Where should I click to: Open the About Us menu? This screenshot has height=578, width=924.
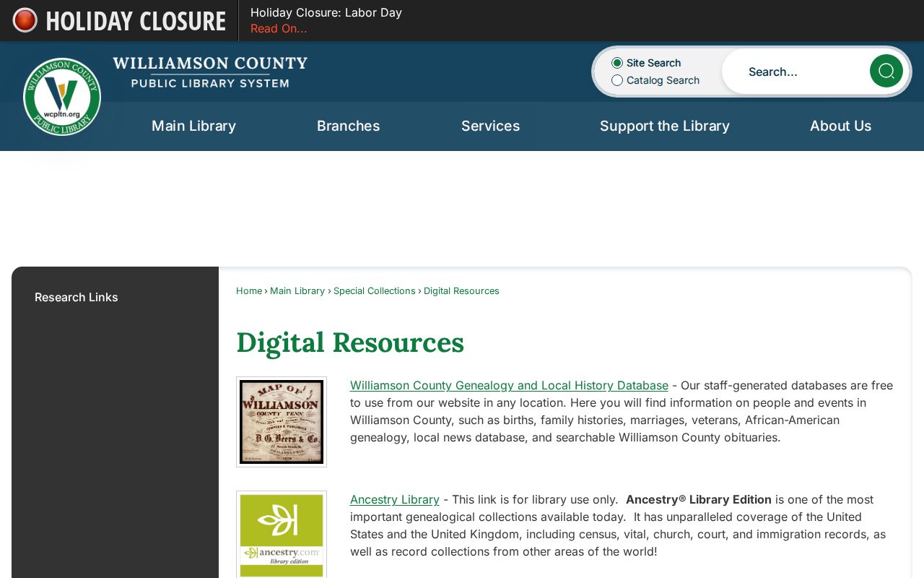[840, 126]
